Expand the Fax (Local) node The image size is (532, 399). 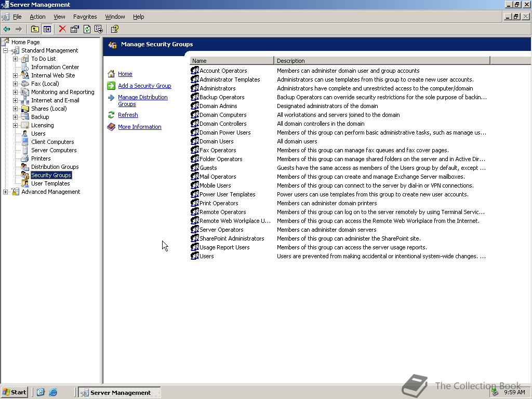pyautogui.click(x=15, y=84)
